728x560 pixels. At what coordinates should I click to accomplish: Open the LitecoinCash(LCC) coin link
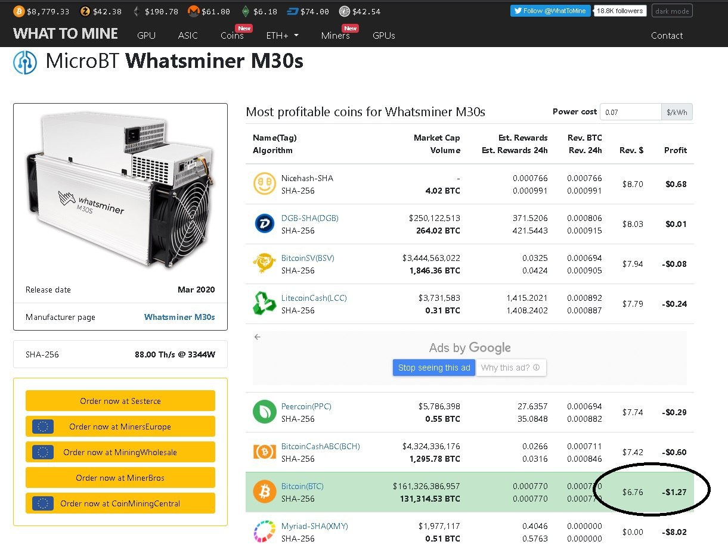click(x=314, y=298)
